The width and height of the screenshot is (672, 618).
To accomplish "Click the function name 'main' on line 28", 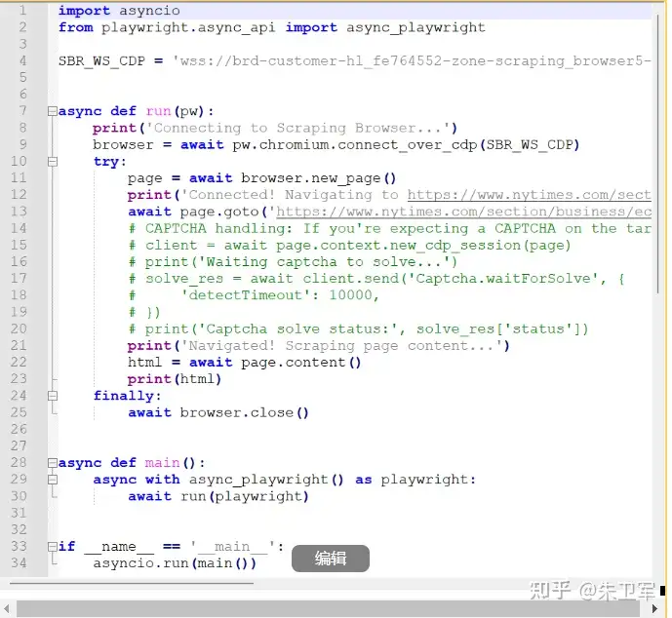I will tap(163, 463).
